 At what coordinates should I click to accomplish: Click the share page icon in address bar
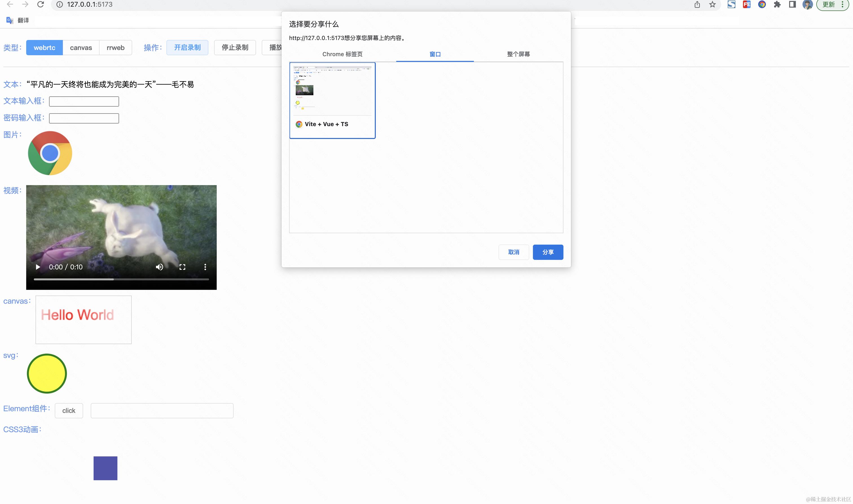pos(697,5)
